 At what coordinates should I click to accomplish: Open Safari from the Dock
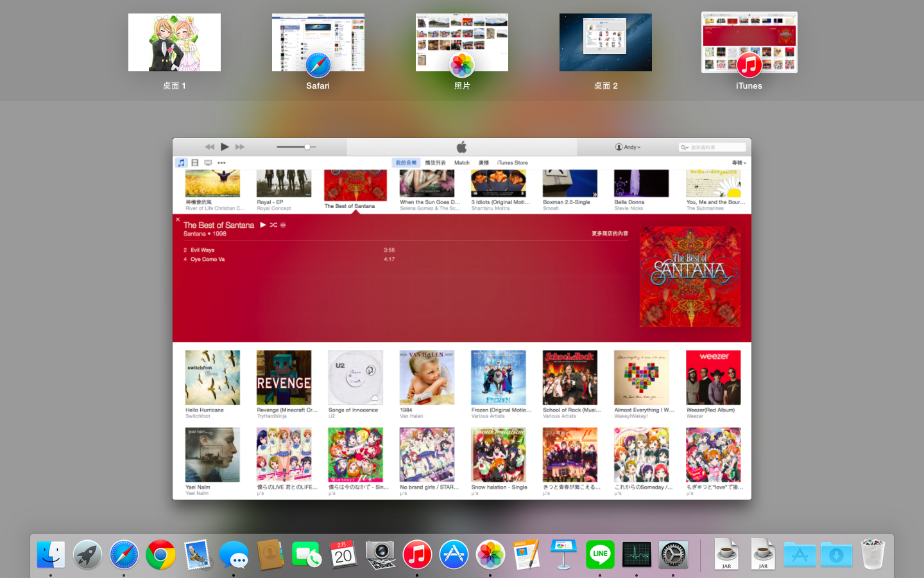(x=124, y=555)
